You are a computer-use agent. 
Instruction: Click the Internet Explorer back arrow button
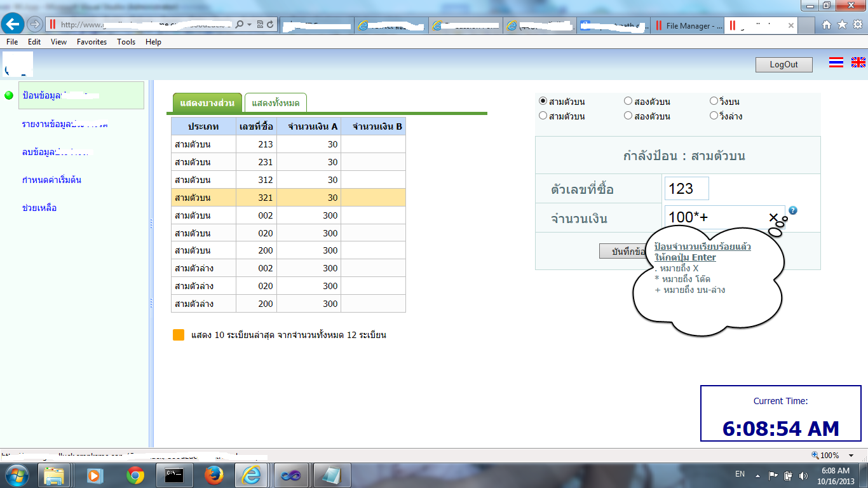point(13,24)
